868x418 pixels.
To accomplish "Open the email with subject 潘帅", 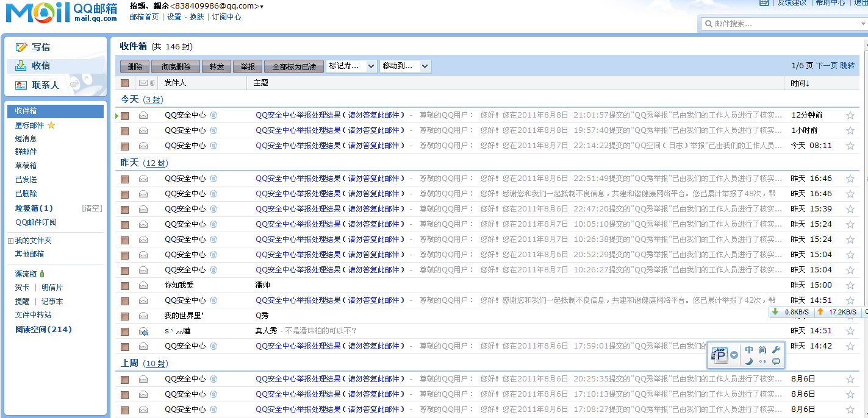I will tap(262, 285).
